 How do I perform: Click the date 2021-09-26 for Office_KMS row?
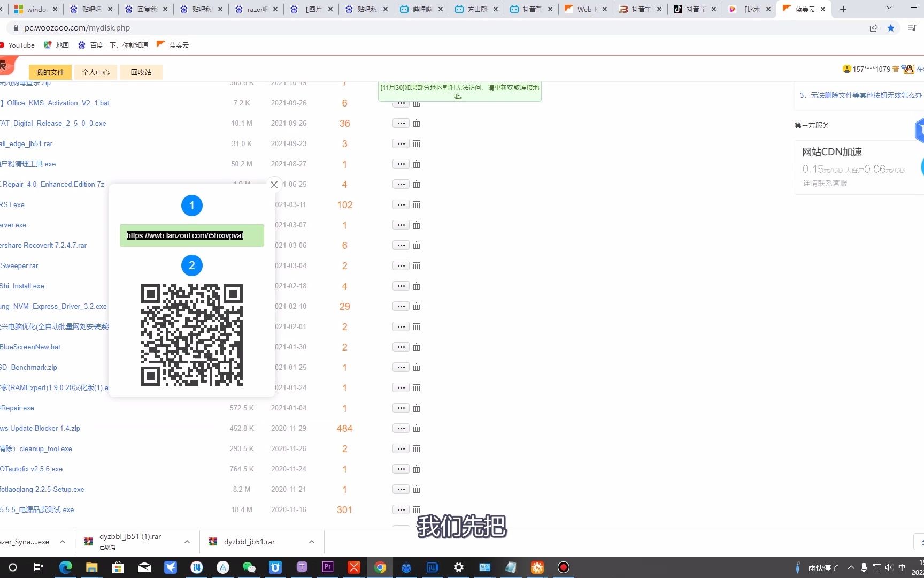point(289,103)
